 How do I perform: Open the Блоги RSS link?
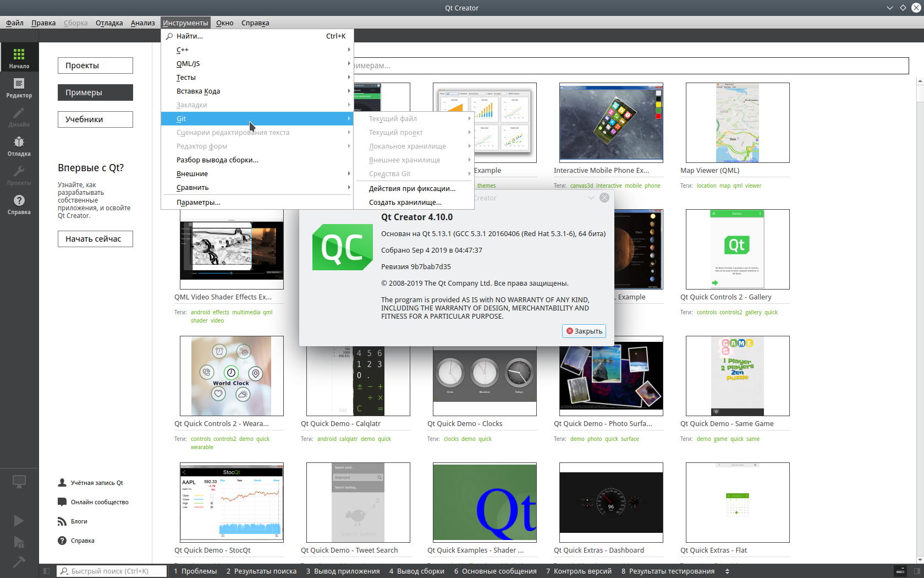(79, 521)
